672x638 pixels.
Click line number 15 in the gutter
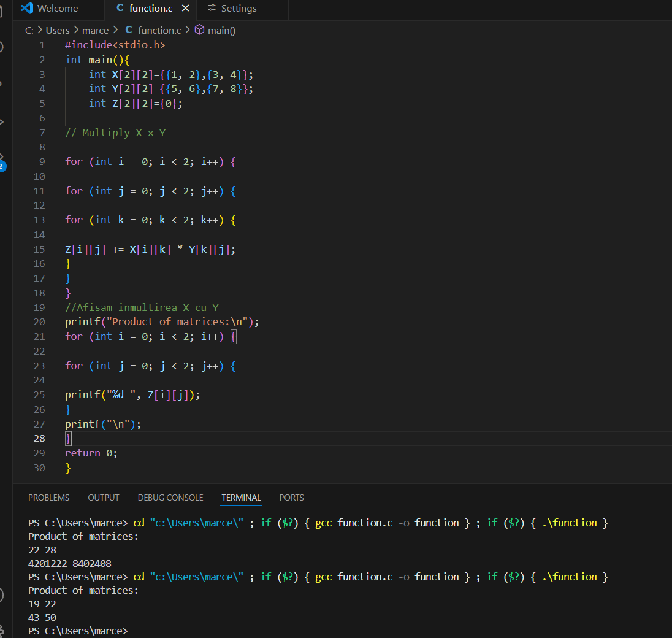39,249
